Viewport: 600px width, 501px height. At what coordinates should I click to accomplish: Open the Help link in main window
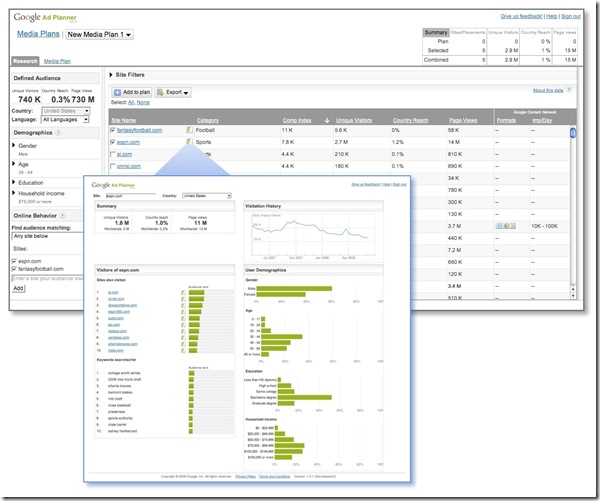pos(551,16)
